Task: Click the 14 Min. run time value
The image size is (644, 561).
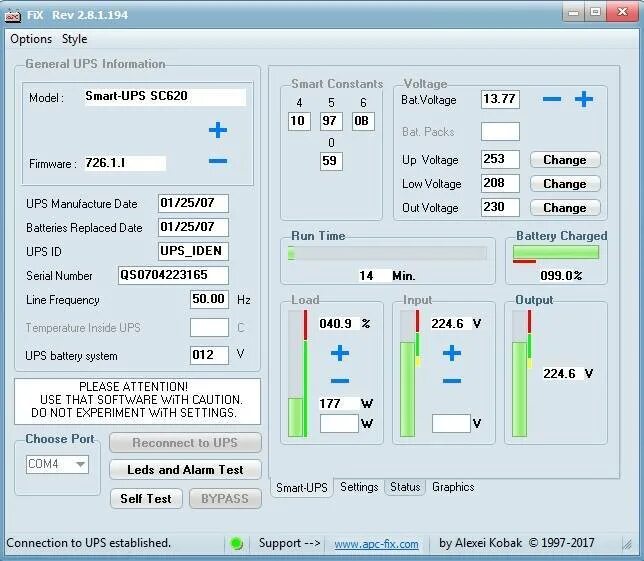Action: pyautogui.click(x=387, y=276)
